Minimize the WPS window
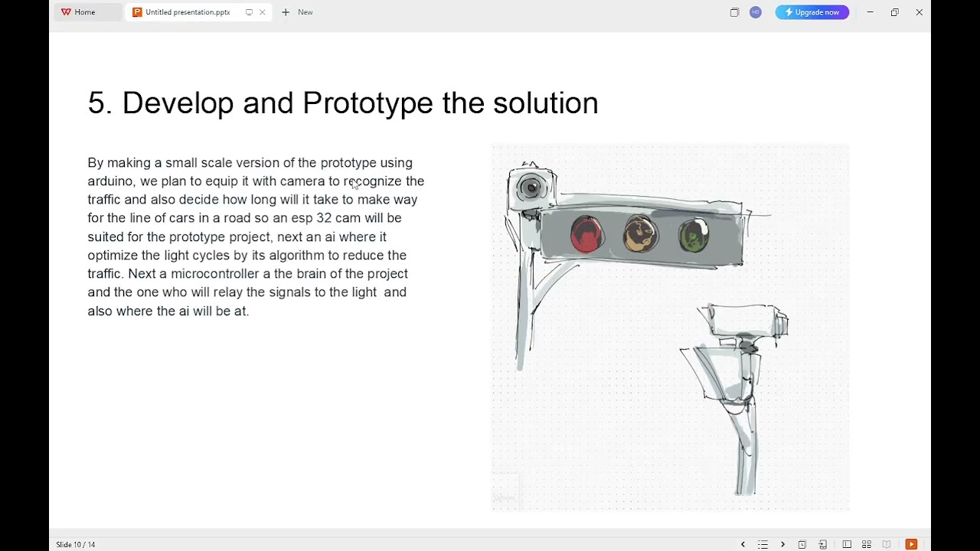 point(870,12)
